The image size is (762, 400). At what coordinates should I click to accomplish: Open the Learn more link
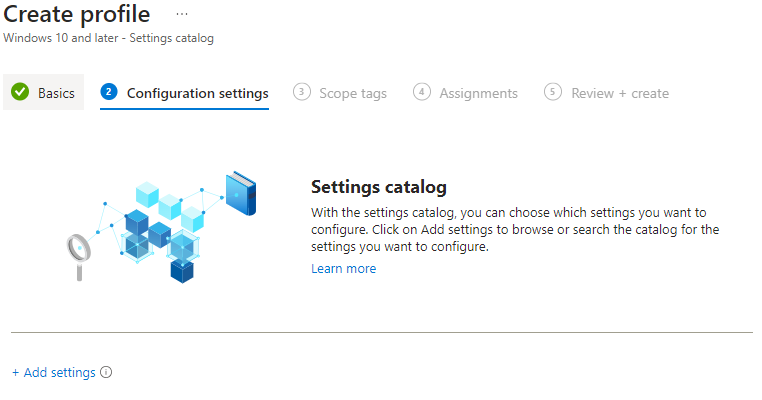[344, 269]
